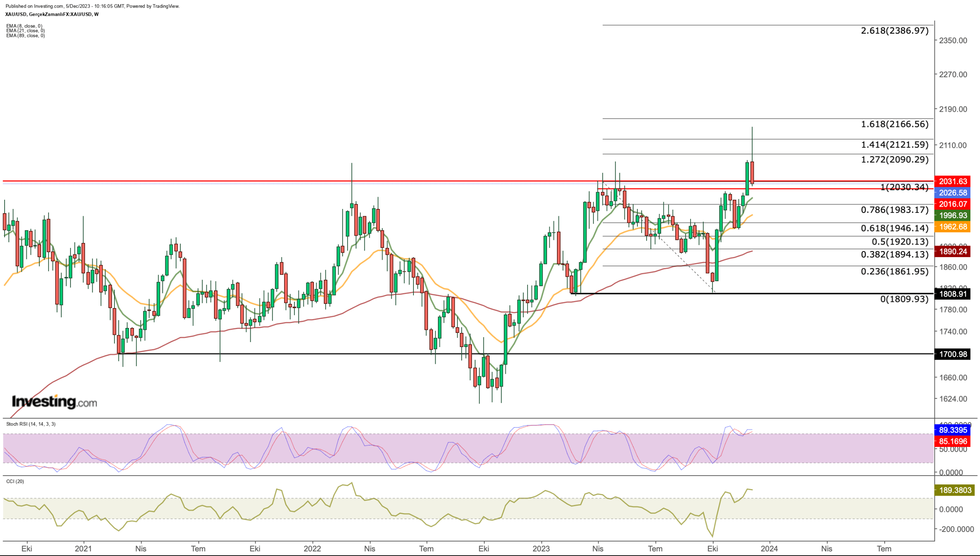Click the green 1996.93 EMA price tag

(x=953, y=215)
